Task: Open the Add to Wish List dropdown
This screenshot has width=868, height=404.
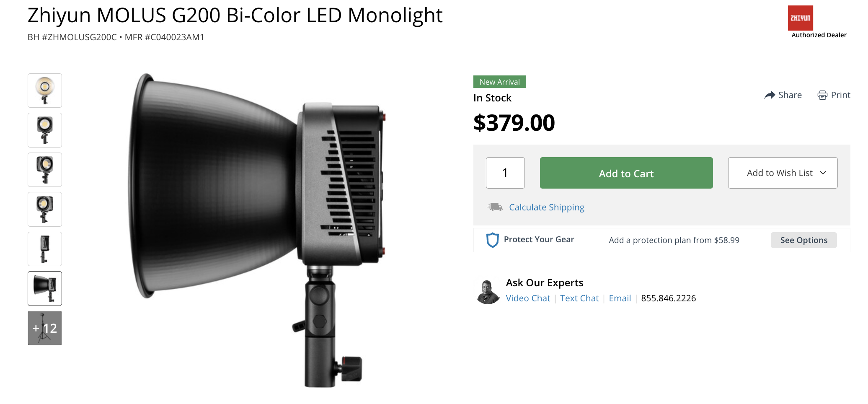Action: click(x=783, y=173)
